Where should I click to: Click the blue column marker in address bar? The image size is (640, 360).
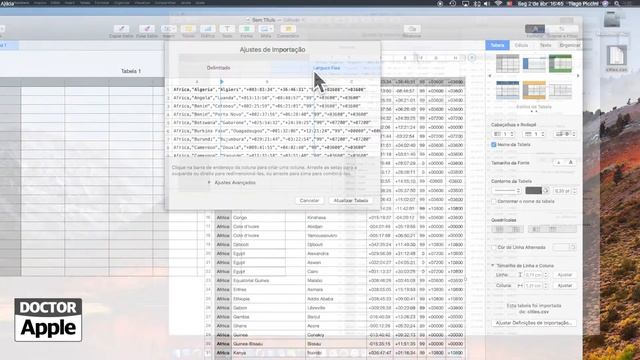click(222, 82)
